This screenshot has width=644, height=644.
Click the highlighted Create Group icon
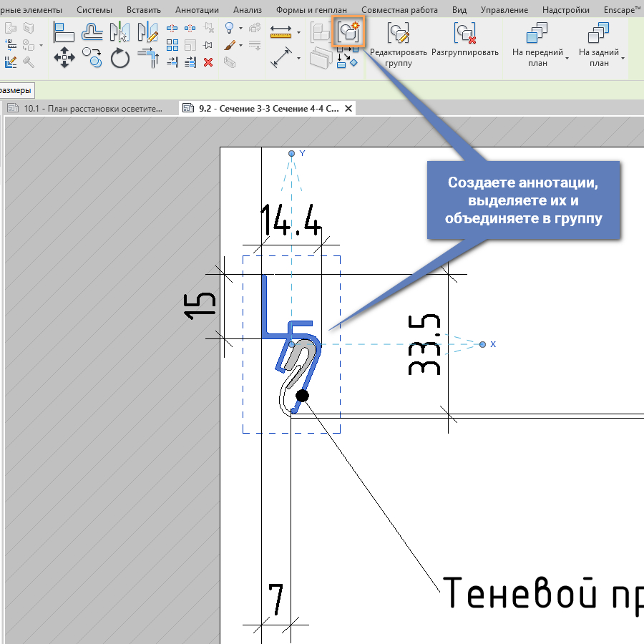(349, 31)
